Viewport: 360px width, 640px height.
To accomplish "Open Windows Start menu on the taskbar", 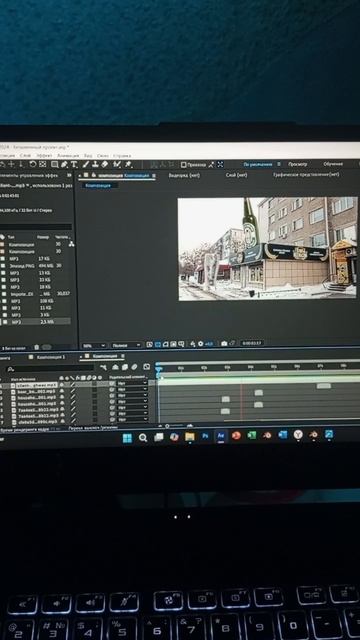I will pos(127,438).
